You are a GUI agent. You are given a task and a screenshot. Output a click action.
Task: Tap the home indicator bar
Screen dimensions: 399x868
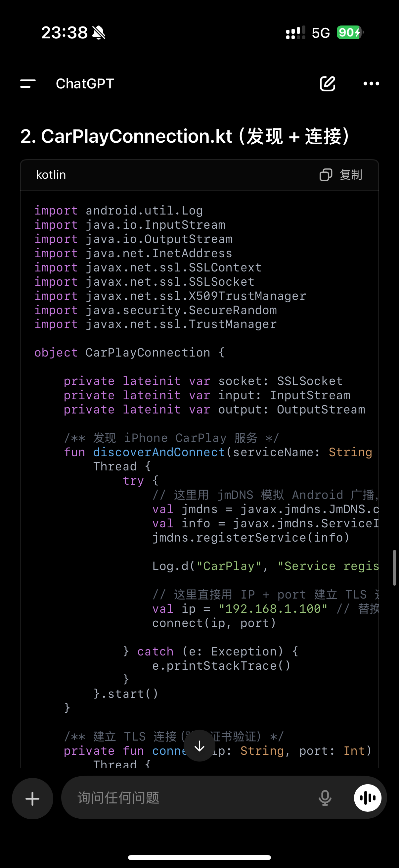(x=199, y=857)
